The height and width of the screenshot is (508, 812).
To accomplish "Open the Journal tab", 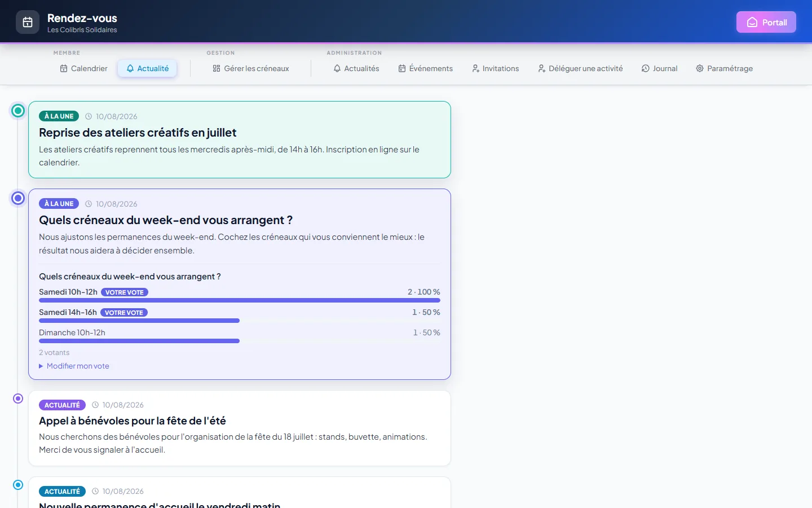I will tap(660, 68).
